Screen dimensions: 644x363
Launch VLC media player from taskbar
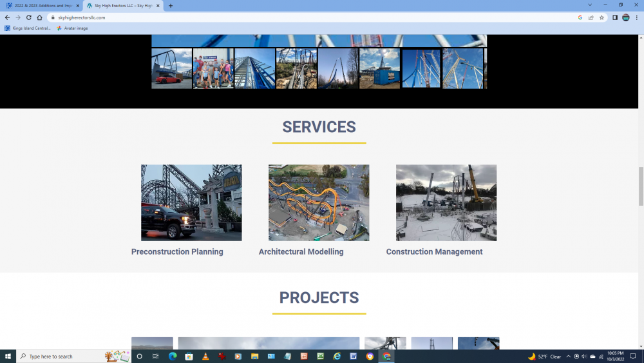pyautogui.click(x=205, y=357)
